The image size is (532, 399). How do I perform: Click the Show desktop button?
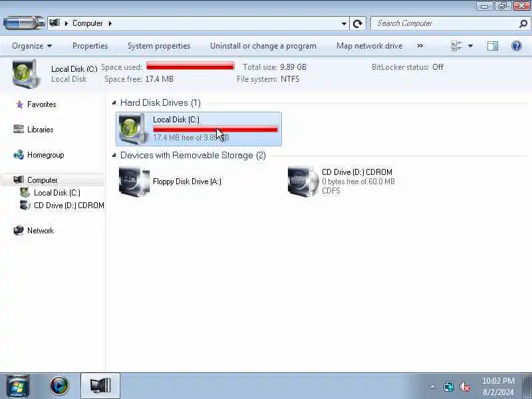[x=527, y=386]
